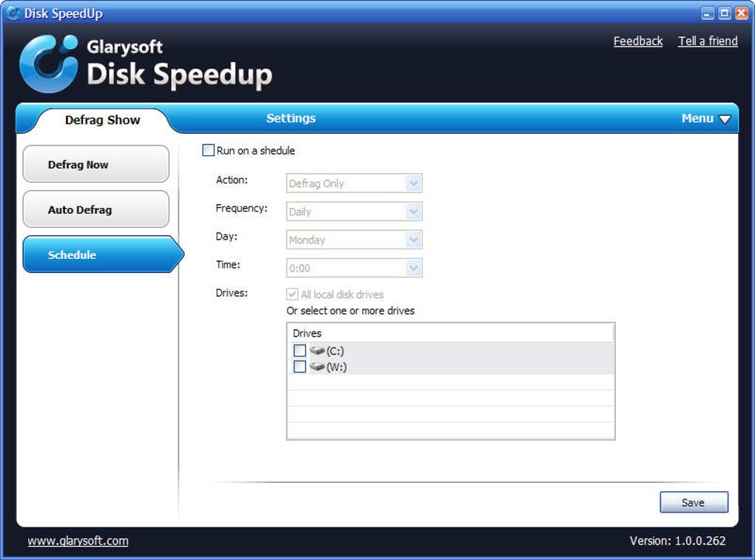Click the Action: label

[x=232, y=180]
